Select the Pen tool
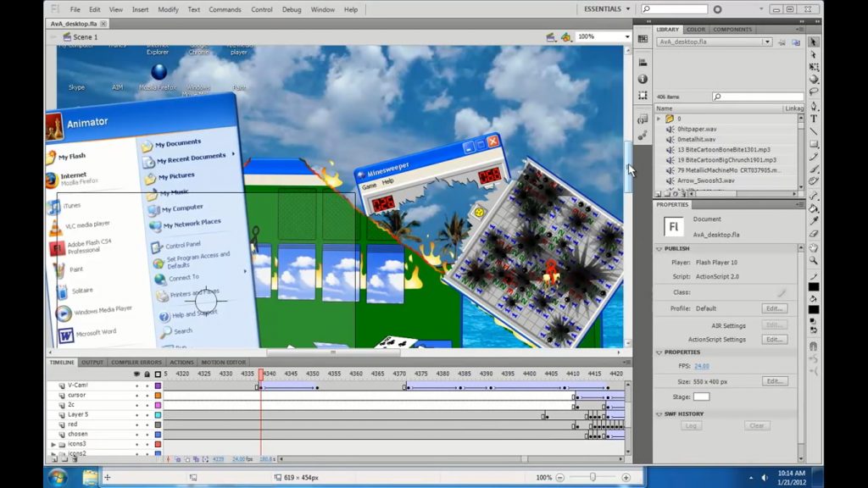Viewport: 868px width, 488px height. click(813, 106)
